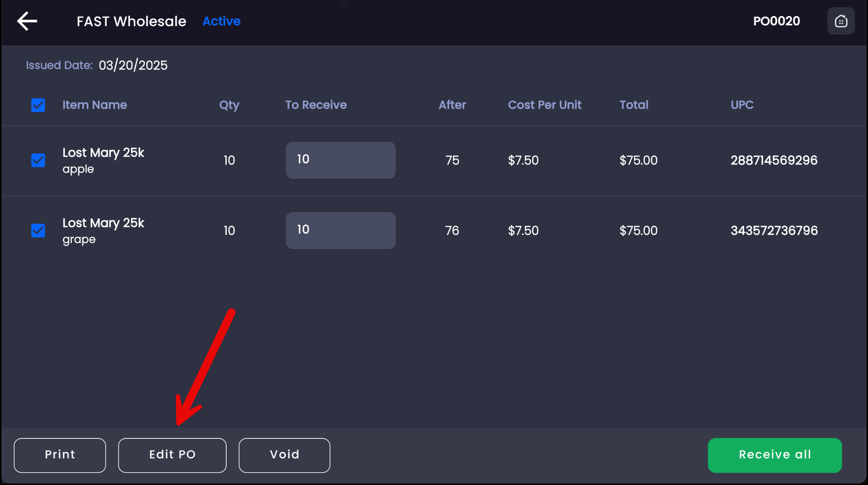The width and height of the screenshot is (868, 485).
Task: Click the back arrow icon
Action: coord(27,21)
